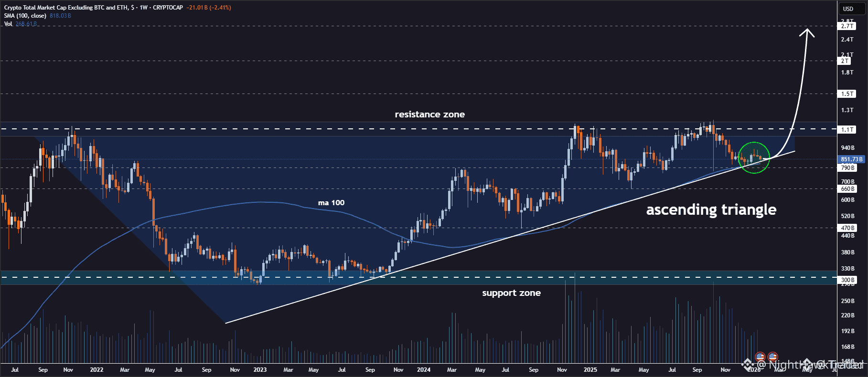This screenshot has width=868, height=377.
Task: Click the current price label 851.73 B
Action: [851, 159]
